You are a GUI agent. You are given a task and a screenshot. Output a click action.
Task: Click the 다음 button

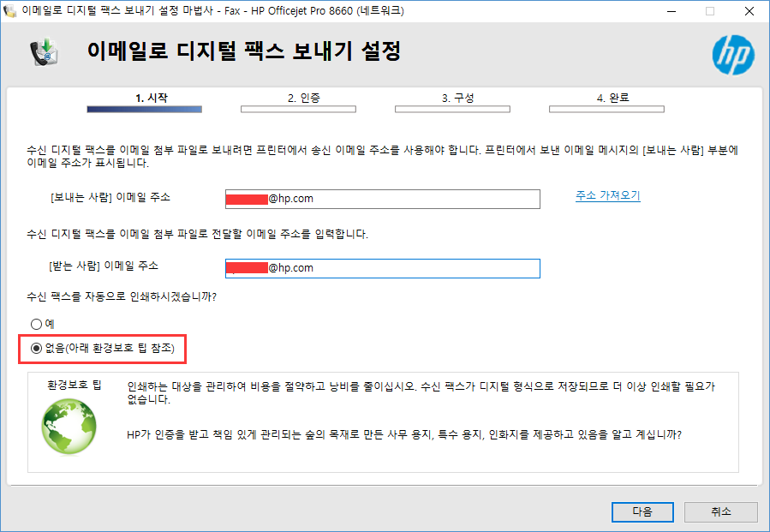click(642, 511)
